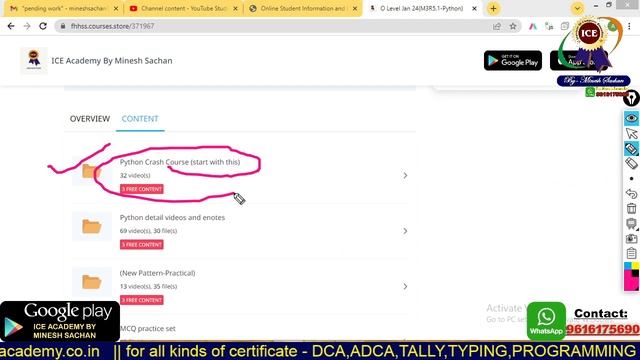
Task: Open the clipboard icon on annotation toolbar
Action: click(631, 253)
